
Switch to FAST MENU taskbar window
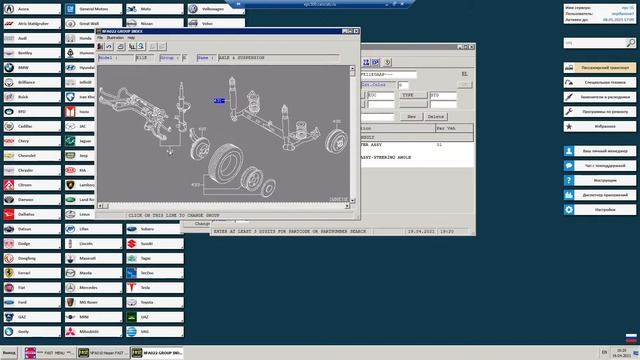[49, 353]
